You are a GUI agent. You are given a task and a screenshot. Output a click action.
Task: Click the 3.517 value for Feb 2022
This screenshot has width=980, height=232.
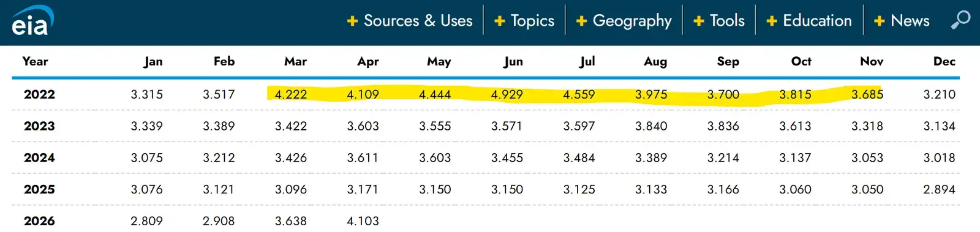pos(219,94)
